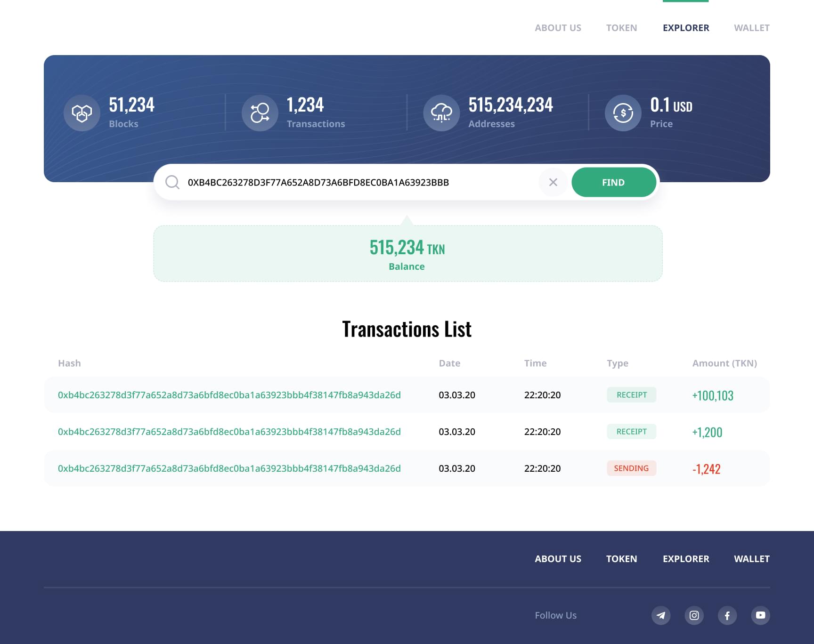Select Explorer in top navigation

click(x=686, y=28)
